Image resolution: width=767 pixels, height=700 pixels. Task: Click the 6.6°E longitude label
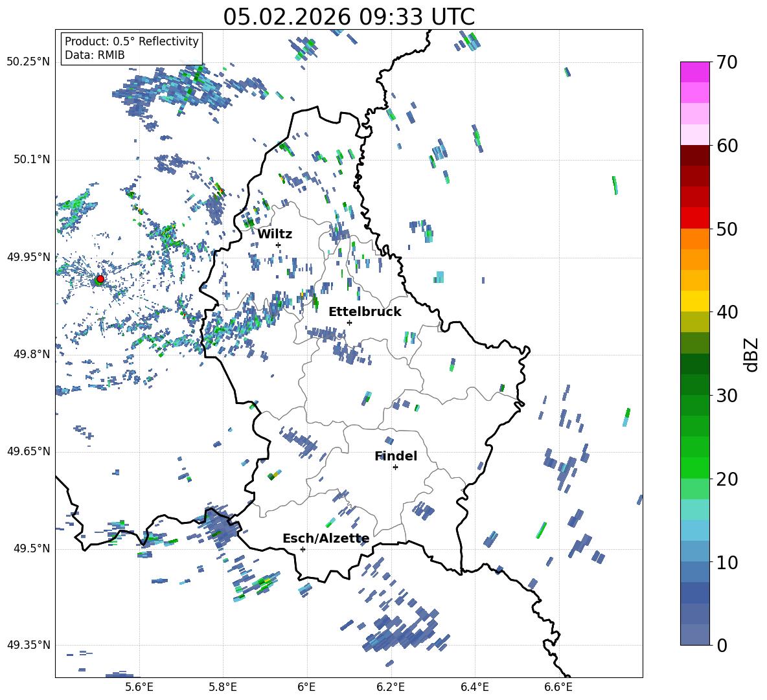(x=558, y=687)
